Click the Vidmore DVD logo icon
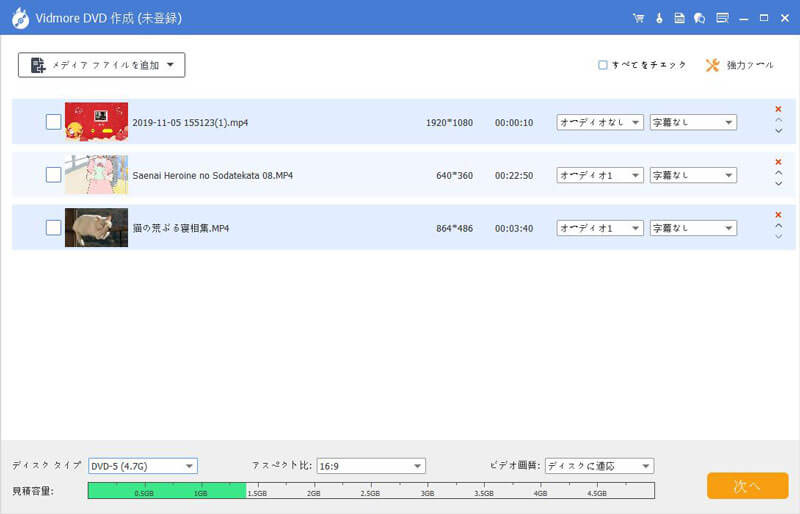Viewport: 800px width, 514px height. coord(20,18)
